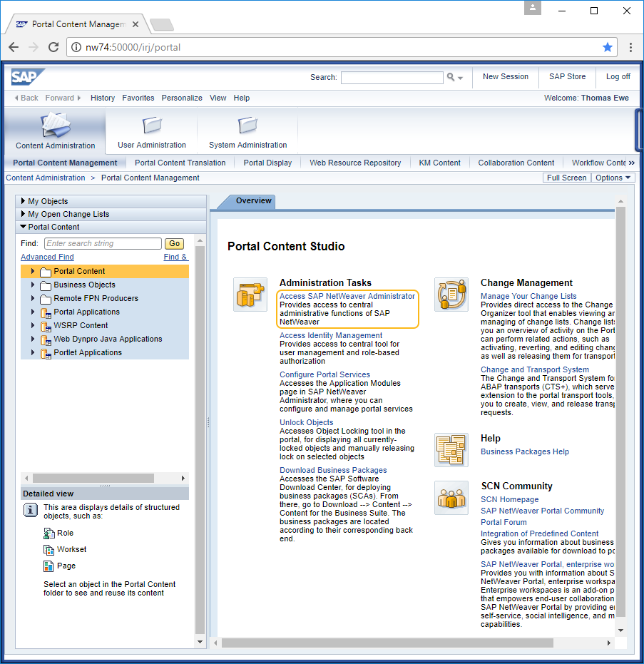The image size is (644, 664).
Task: Collapse the Portal Content panel
Action: (x=24, y=227)
